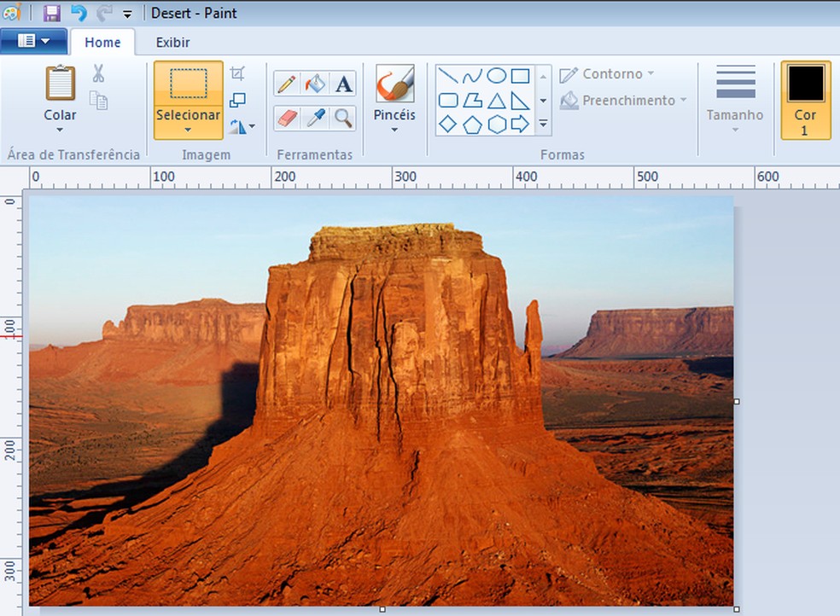Choose the Curve shape

tap(472, 75)
